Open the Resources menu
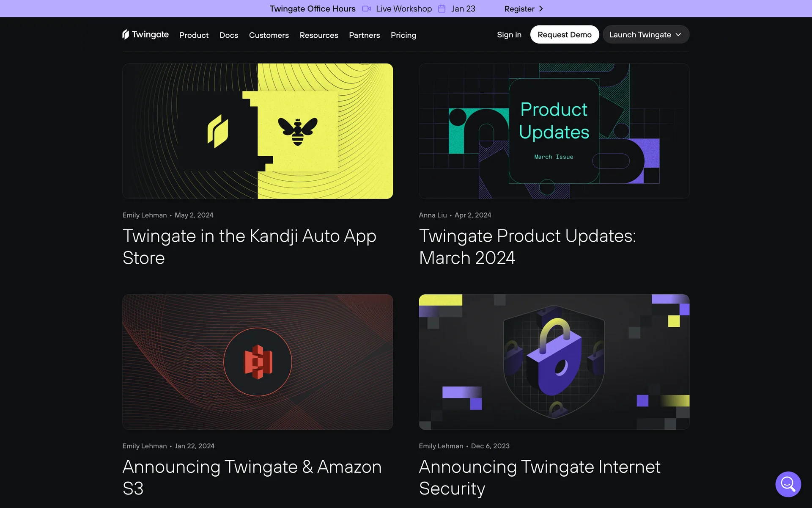Screen dimensions: 812x508 (318, 35)
